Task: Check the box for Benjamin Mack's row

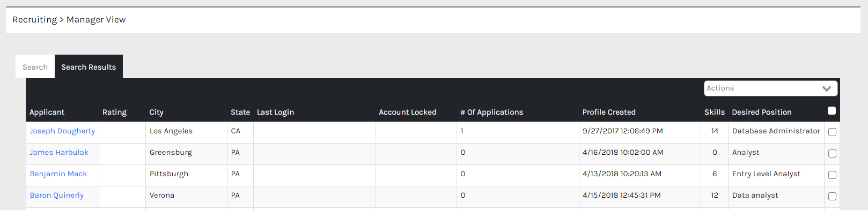Action: (x=832, y=175)
